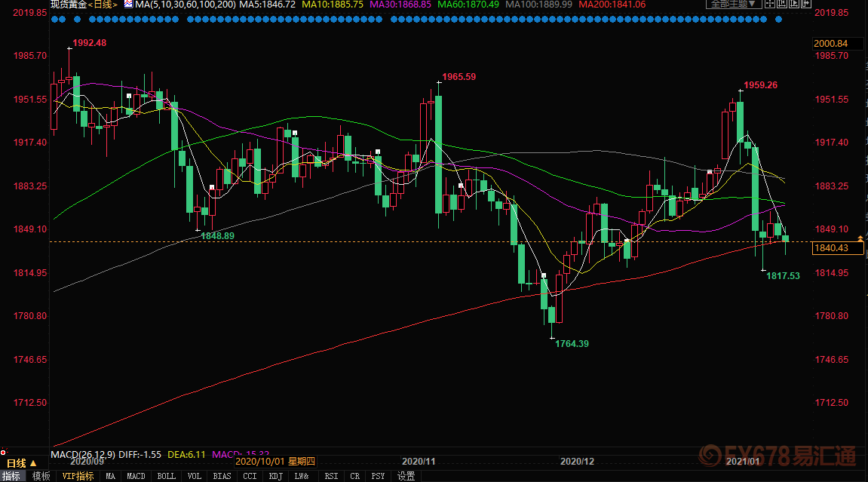
Task: Click the DEA:6.11 value
Action: pos(186,454)
